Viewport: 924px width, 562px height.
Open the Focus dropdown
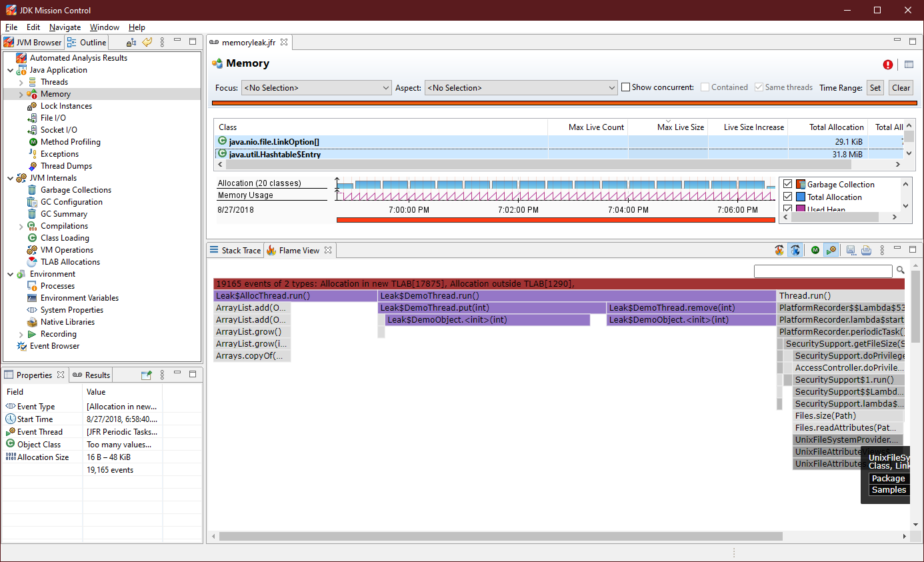pos(316,88)
